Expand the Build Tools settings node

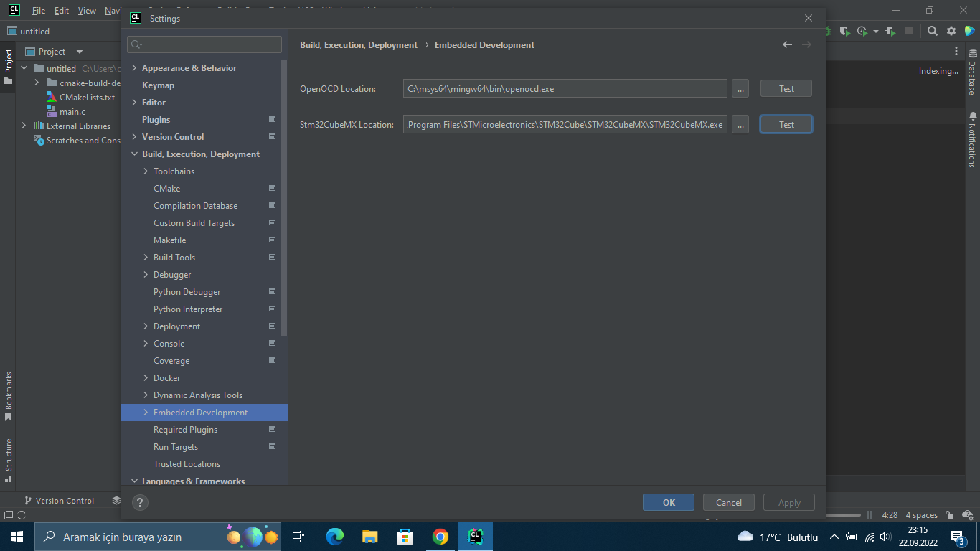[x=146, y=258]
